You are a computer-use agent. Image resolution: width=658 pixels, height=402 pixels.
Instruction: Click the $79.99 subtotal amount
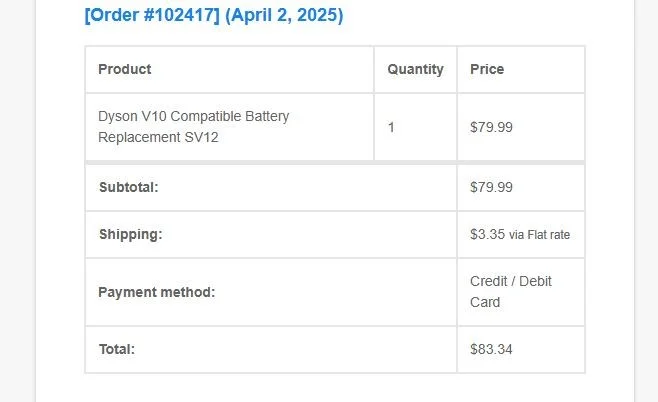click(491, 187)
